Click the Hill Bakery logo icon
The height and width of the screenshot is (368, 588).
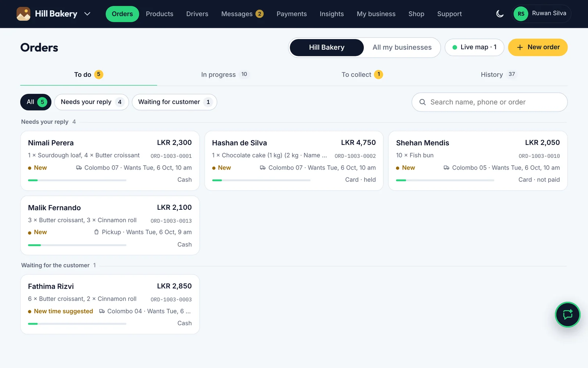[24, 14]
